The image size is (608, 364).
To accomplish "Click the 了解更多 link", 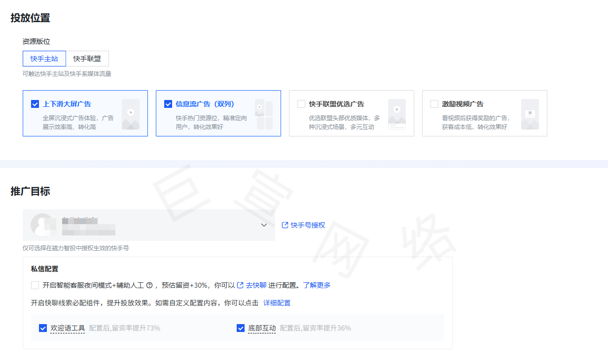I will pos(318,285).
